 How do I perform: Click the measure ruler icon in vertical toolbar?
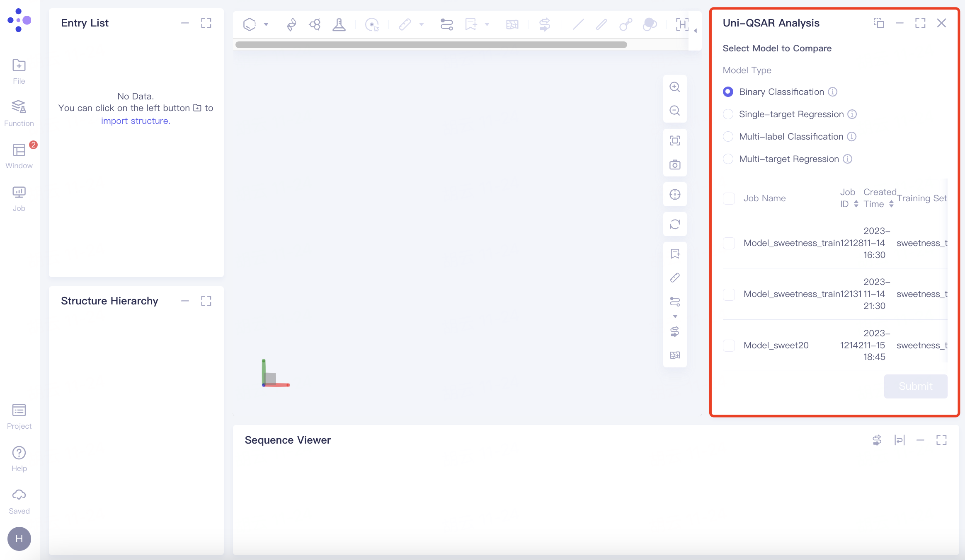pyautogui.click(x=675, y=278)
